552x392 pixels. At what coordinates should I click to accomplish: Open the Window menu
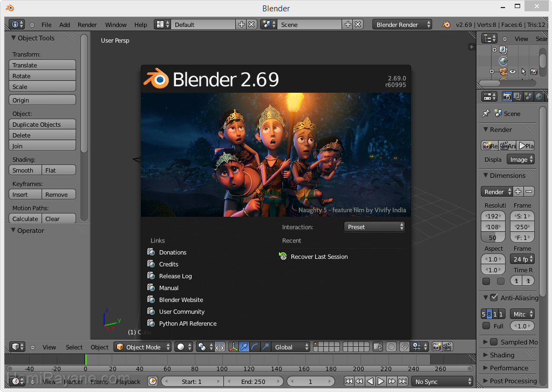pos(116,25)
